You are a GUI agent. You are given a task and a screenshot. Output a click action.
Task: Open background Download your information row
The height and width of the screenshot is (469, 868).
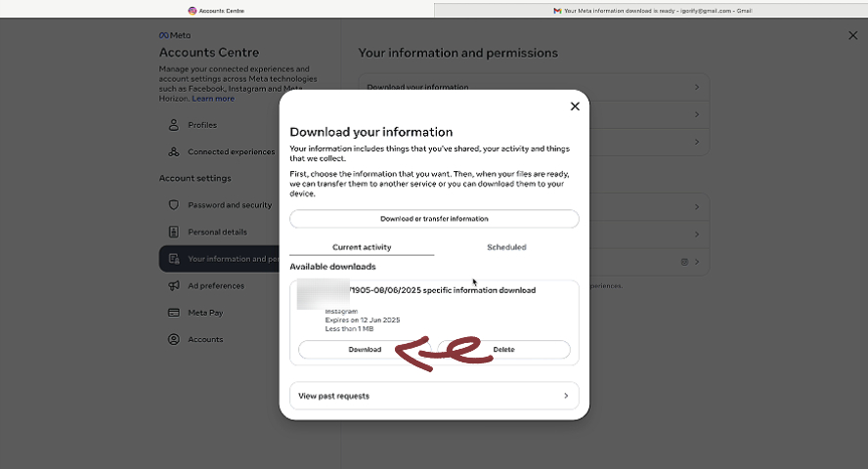pyautogui.click(x=534, y=87)
